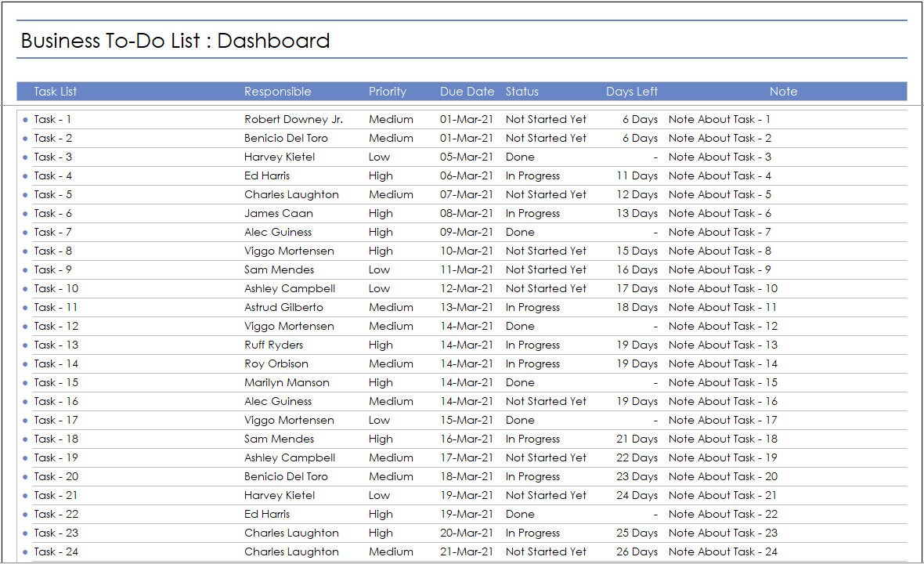Click 'Note About Task - 15' cell
Viewport: 924px width, 564px height.
(723, 382)
